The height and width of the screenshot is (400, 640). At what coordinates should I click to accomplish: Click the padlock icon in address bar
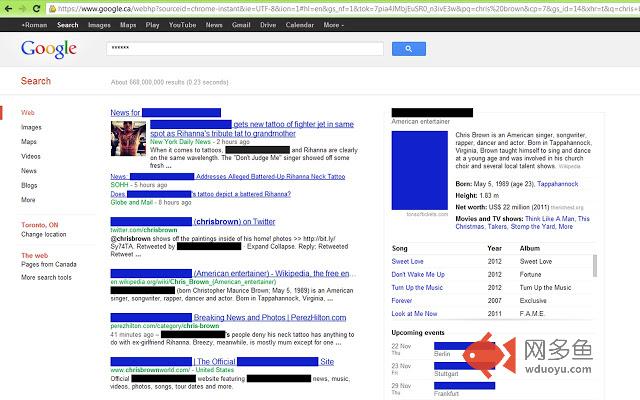(x=52, y=8)
